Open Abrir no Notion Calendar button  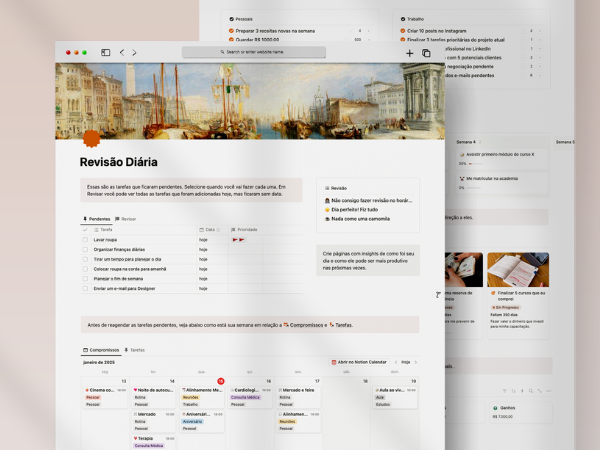pyautogui.click(x=359, y=362)
